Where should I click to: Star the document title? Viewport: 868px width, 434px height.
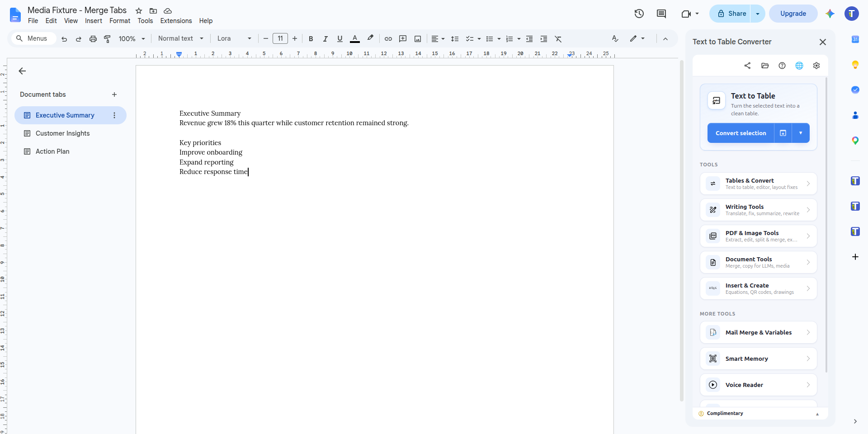[139, 11]
